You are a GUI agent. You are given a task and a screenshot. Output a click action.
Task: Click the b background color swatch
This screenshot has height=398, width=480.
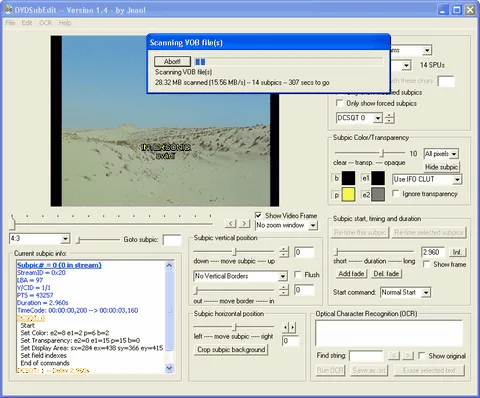(348, 178)
